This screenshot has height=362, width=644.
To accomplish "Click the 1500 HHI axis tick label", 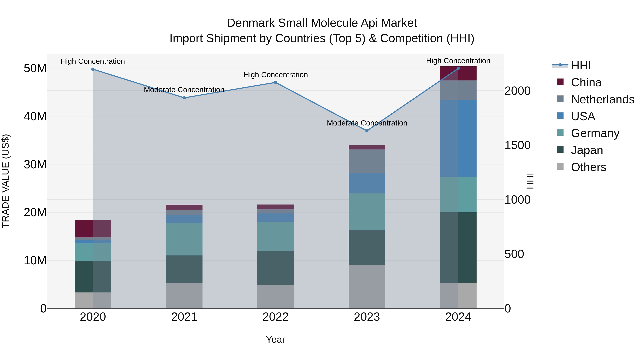I will coord(518,145).
